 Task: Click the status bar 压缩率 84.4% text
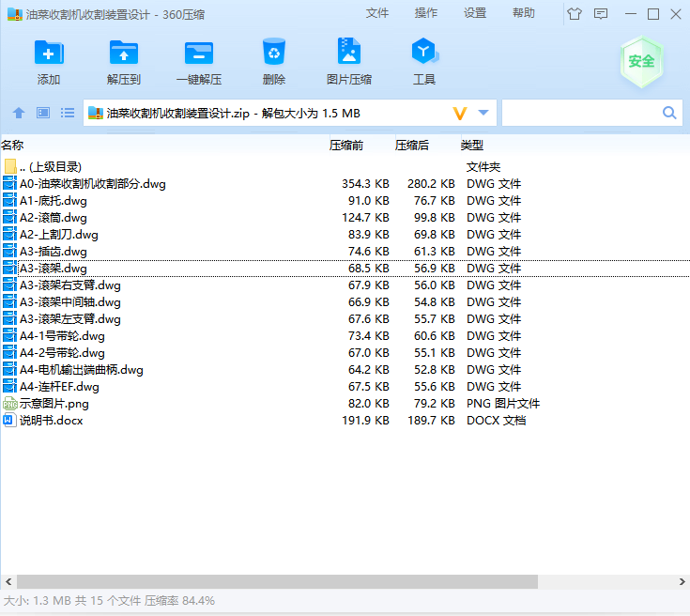179,601
